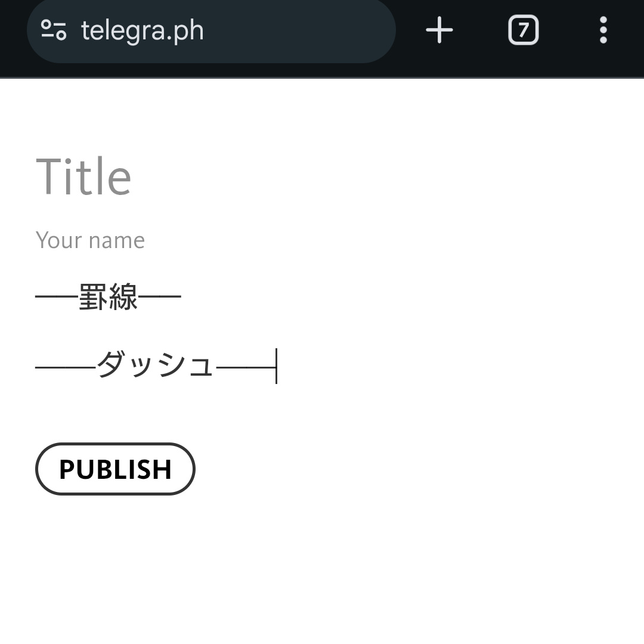Open the browser's three-dot overflow menu

603,30
